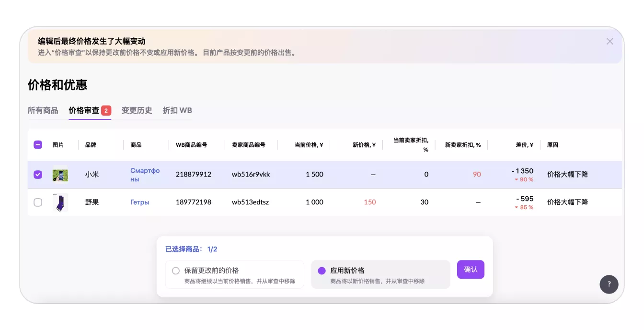644x330 pixels.
Task: Click seller code wb516r9vkk
Action: [x=251, y=175]
